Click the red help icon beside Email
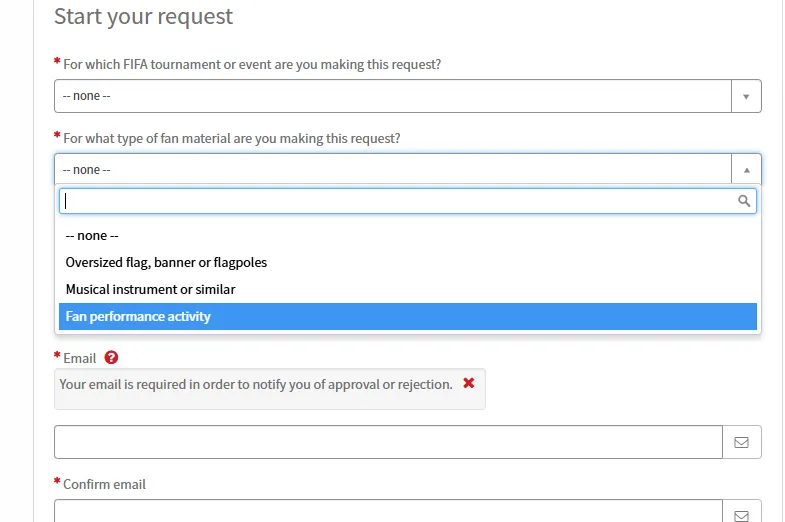The width and height of the screenshot is (785, 522). 111,358
